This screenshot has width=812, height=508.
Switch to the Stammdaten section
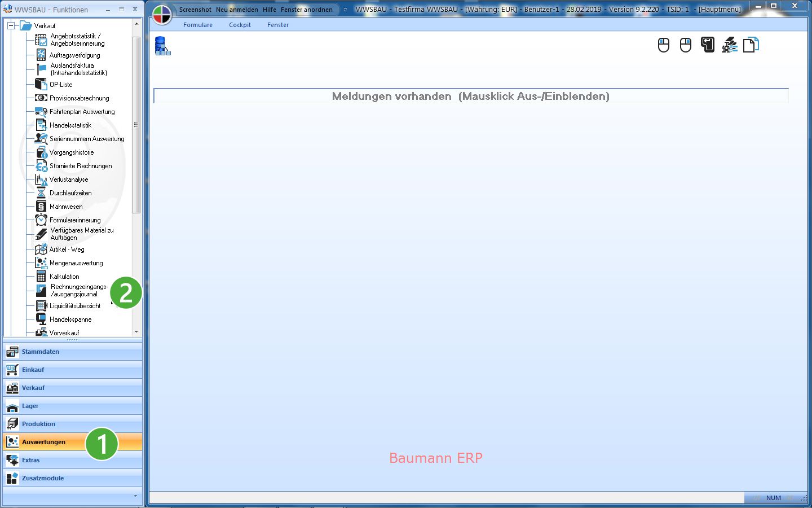pos(73,352)
